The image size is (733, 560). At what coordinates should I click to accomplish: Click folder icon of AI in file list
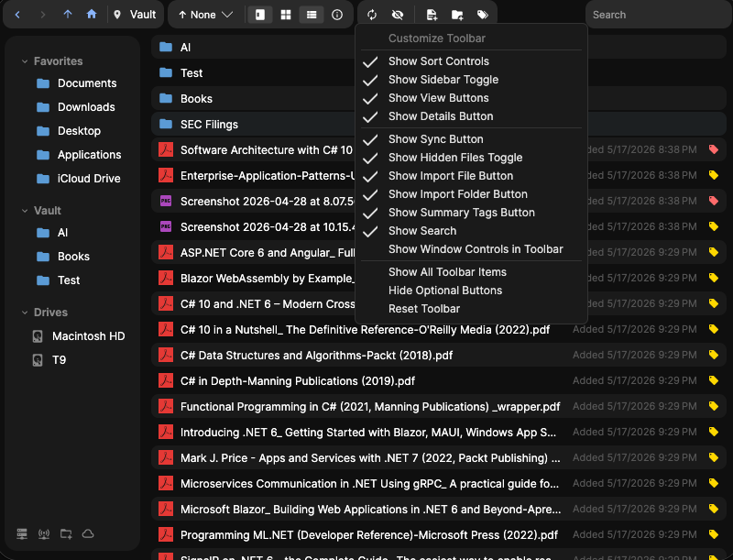tap(166, 47)
